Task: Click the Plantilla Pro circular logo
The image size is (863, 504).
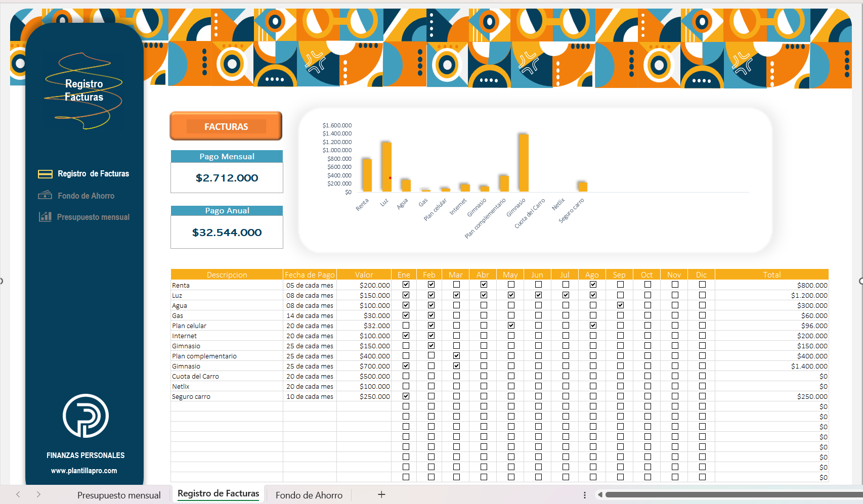Action: 85,416
